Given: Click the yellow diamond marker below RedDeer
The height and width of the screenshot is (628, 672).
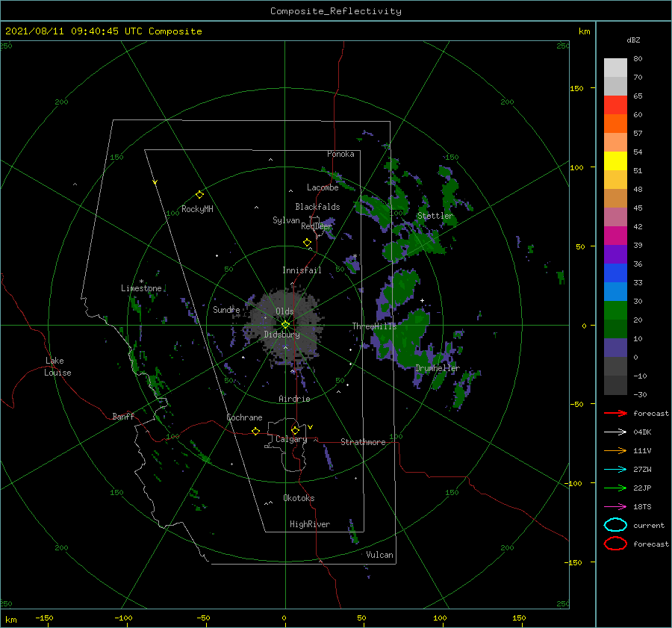Looking at the screenshot, I should pos(307,243).
